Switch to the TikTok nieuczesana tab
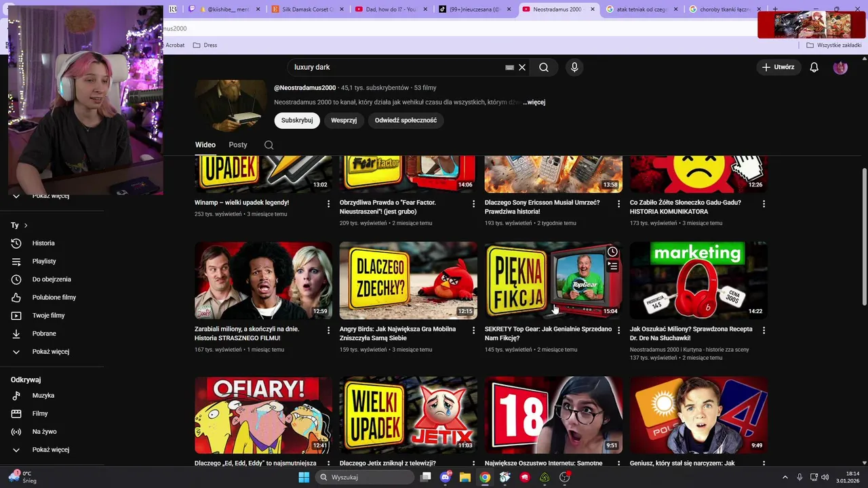This screenshot has height=488, width=868. (x=475, y=9)
